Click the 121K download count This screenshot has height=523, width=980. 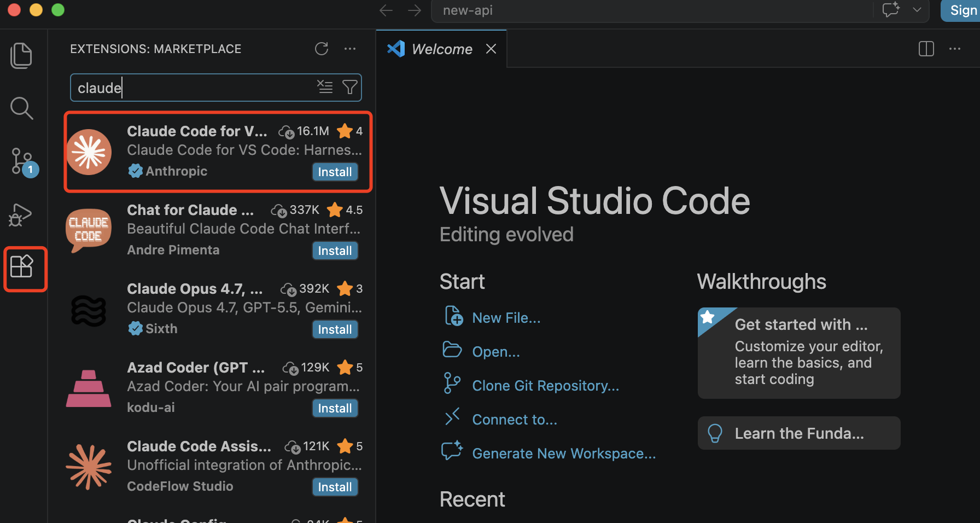[x=307, y=446]
